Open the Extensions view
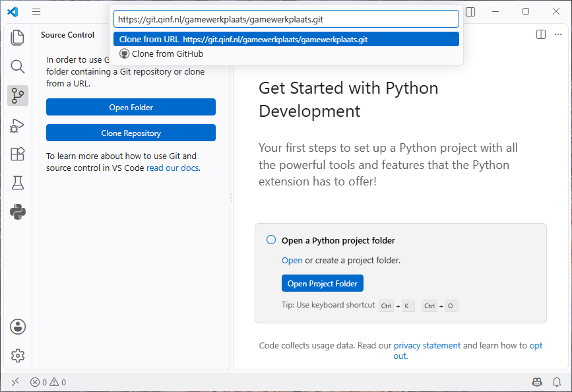This screenshot has width=572, height=392. click(18, 154)
